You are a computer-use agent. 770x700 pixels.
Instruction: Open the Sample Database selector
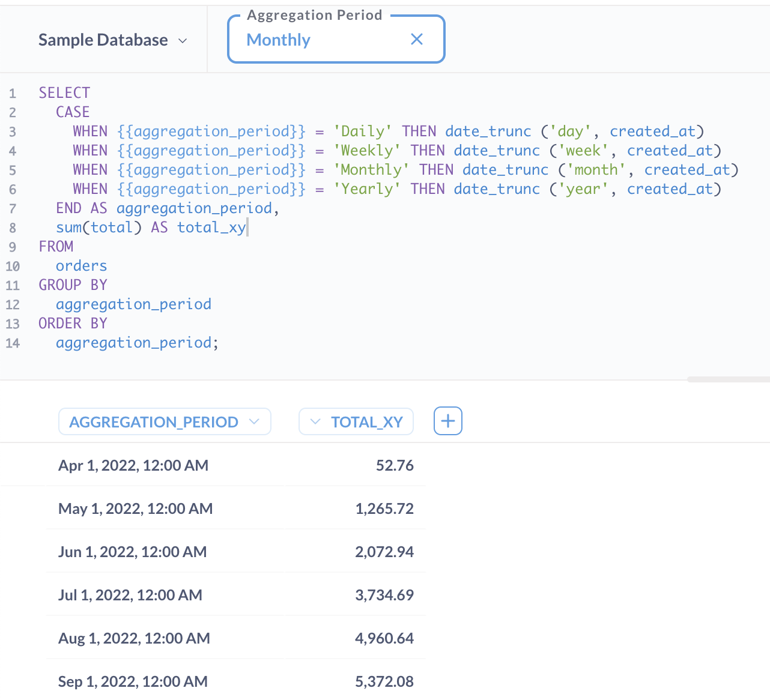pyautogui.click(x=112, y=40)
